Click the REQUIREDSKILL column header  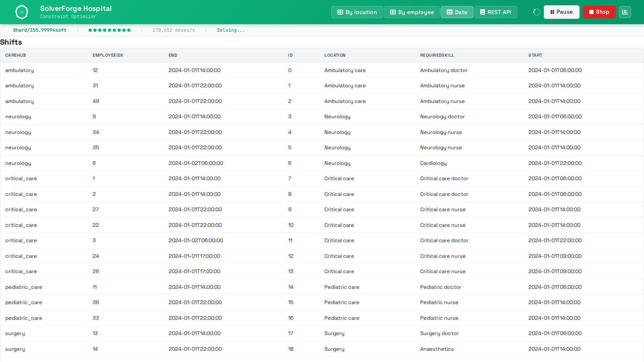coord(437,56)
